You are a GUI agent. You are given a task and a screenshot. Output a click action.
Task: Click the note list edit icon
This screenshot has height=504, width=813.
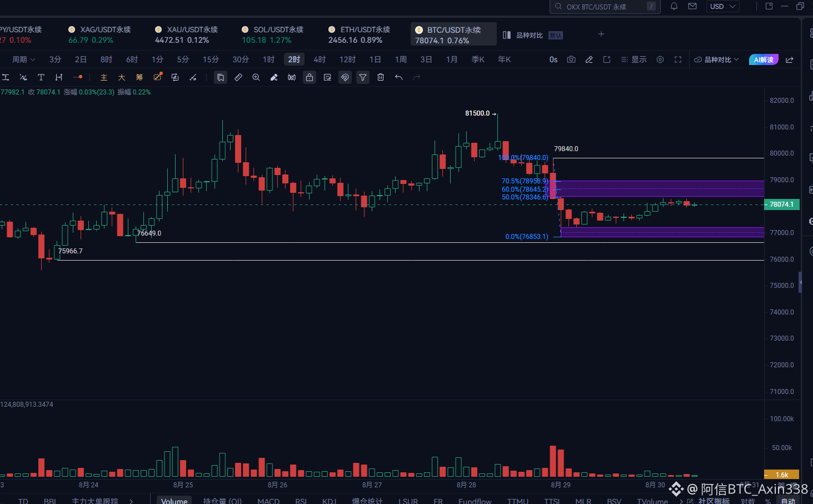(327, 77)
